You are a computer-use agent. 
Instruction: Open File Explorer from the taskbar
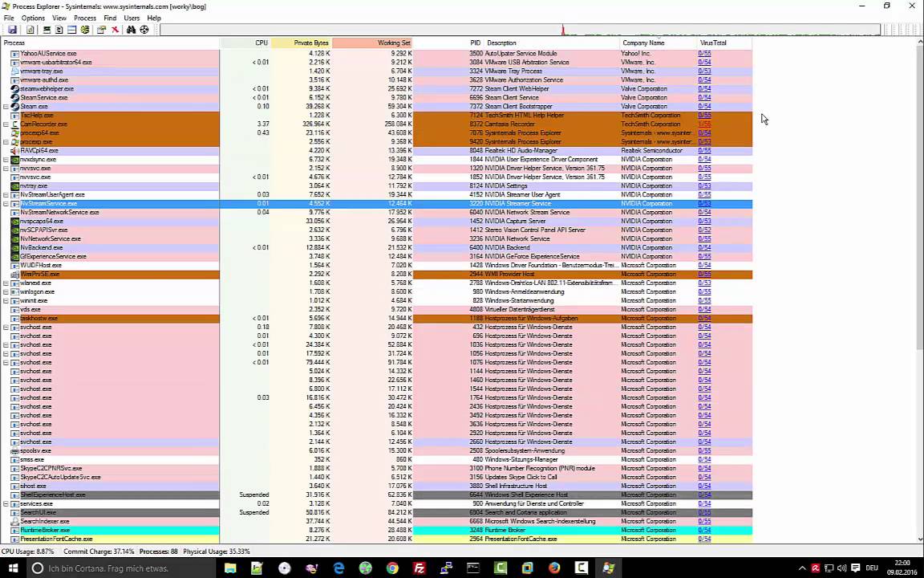pos(230,568)
